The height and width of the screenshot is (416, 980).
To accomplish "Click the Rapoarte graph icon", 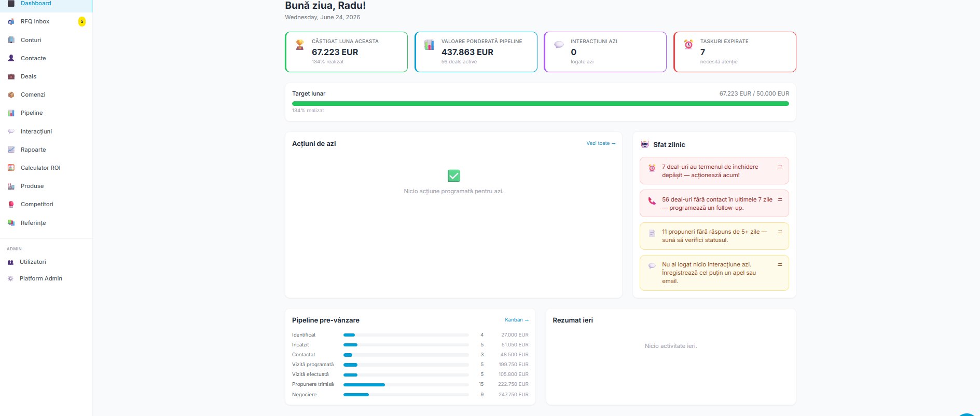I will pos(11,150).
